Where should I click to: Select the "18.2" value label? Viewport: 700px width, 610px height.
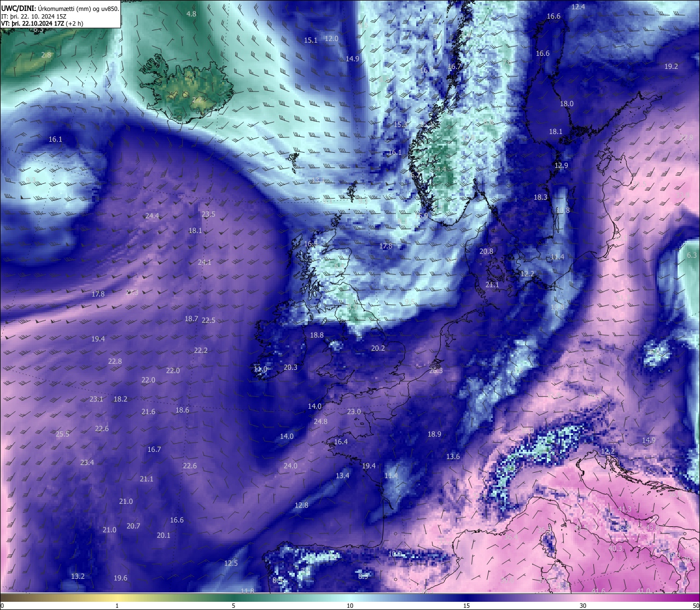pyautogui.click(x=120, y=399)
